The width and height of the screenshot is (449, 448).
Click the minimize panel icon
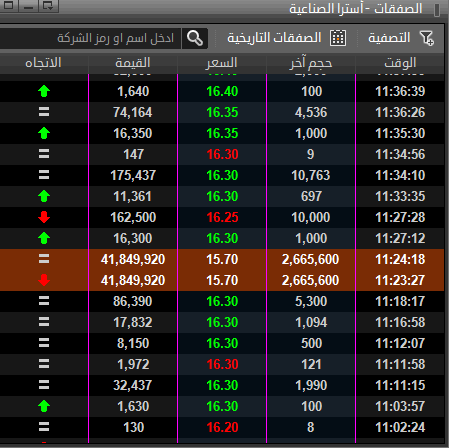pos(29,5)
